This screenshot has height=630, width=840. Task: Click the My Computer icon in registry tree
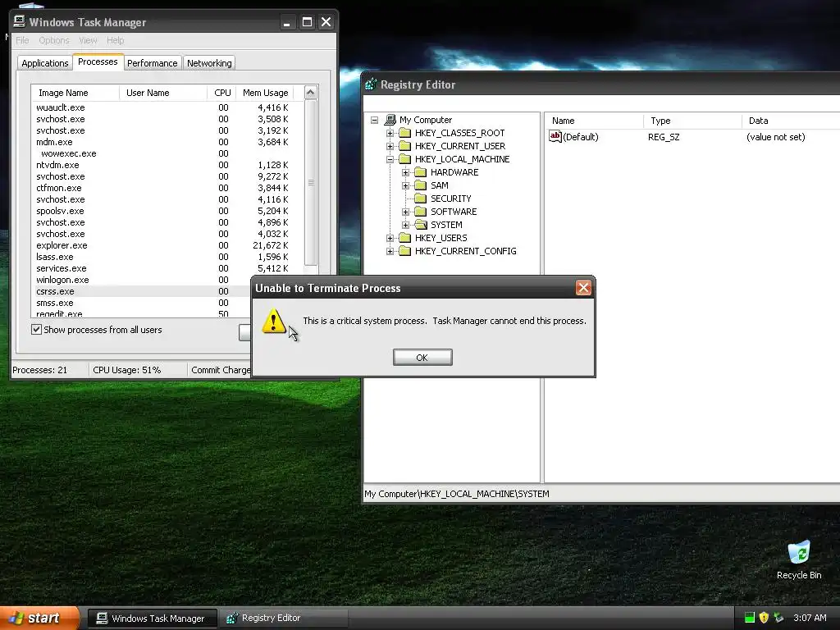click(x=390, y=120)
